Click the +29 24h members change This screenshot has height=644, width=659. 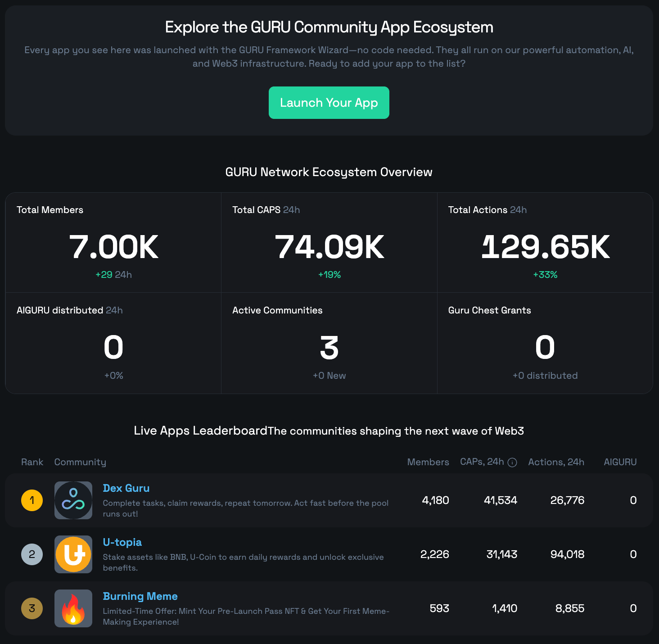tap(113, 275)
